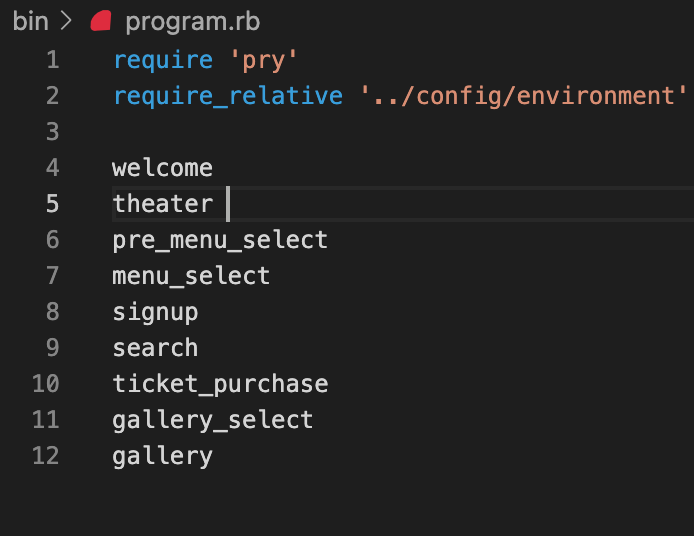The width and height of the screenshot is (694, 536).
Task: Click the breadcrumb chevron separator
Action: coord(67,21)
